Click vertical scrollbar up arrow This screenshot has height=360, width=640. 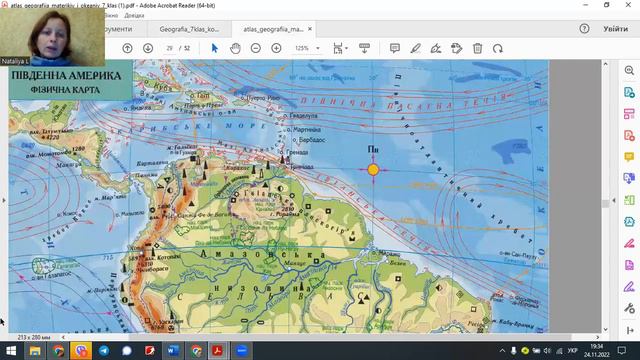606,64
